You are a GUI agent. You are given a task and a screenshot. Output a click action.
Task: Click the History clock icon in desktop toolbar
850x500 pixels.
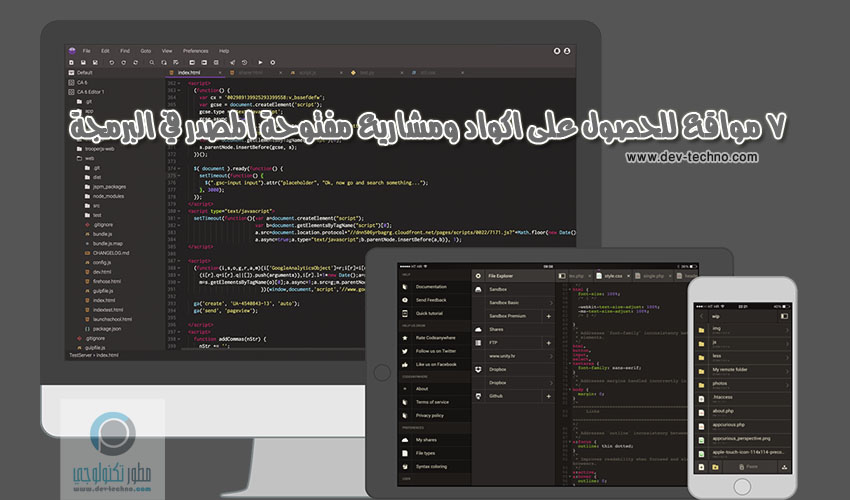pos(244,62)
